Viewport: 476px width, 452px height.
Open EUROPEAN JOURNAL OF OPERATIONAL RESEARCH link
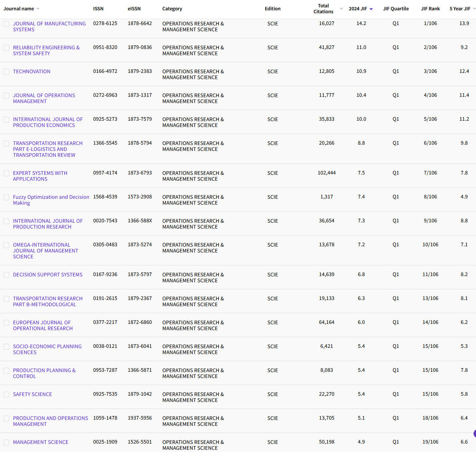tap(42, 325)
